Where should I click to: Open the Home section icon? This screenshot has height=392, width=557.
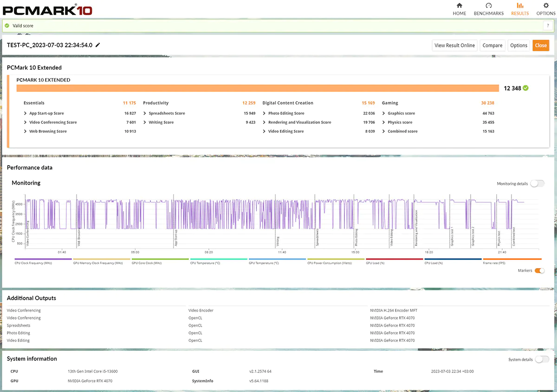460,6
